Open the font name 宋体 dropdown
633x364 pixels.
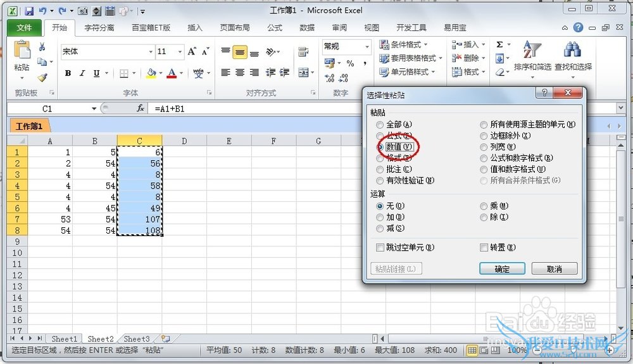[151, 52]
